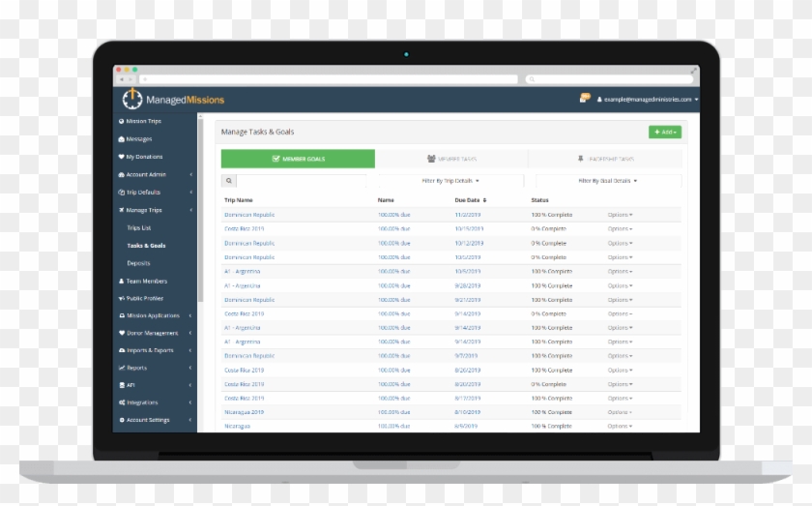Click the Messages icon in sidebar
The image size is (812, 506).
121,139
